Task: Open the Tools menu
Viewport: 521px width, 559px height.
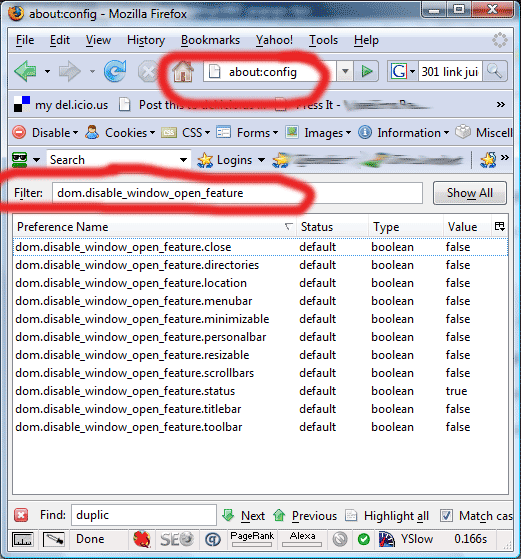Action: click(323, 40)
